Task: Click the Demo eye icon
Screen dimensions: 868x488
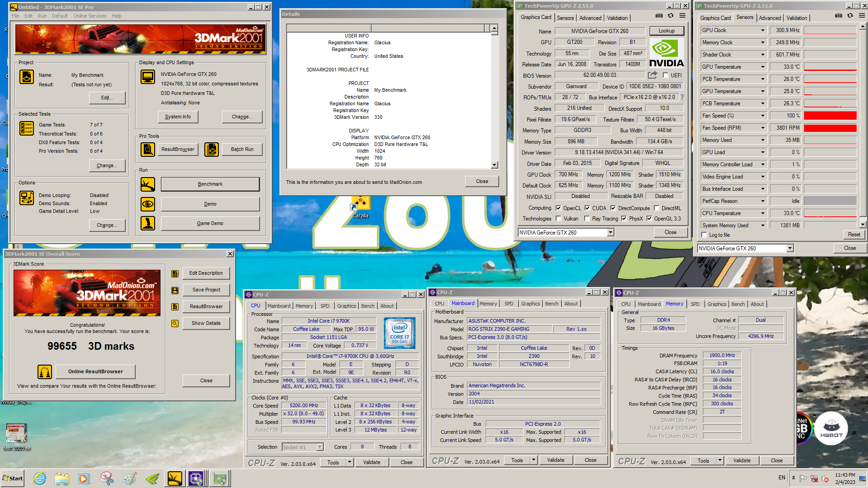Action: [148, 204]
